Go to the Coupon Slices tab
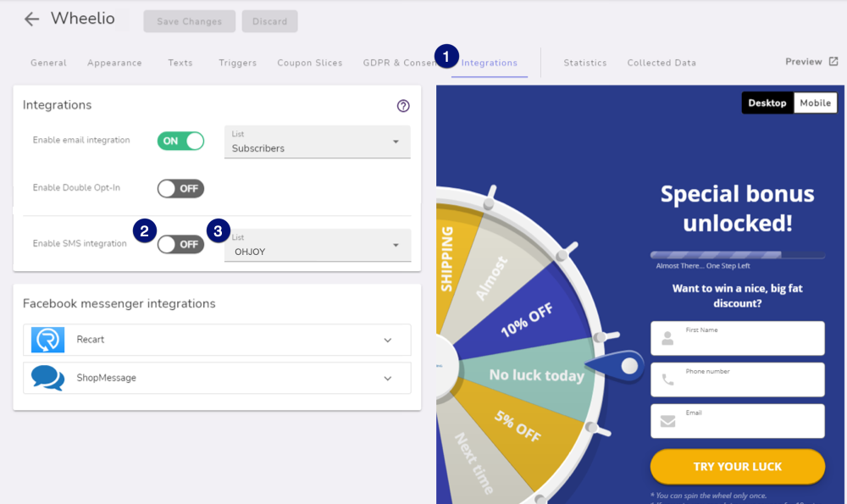Screen dimensions: 847x504 click(x=310, y=63)
